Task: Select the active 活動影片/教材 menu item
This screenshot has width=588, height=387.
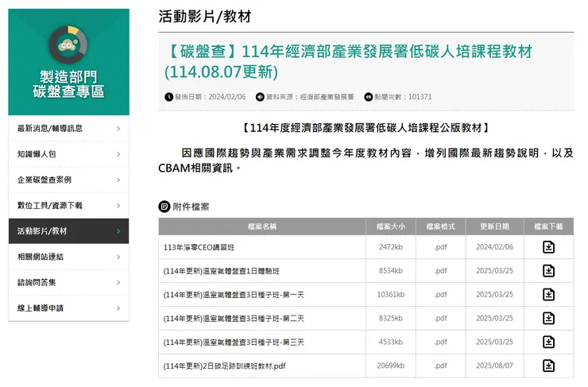Action: (68, 231)
